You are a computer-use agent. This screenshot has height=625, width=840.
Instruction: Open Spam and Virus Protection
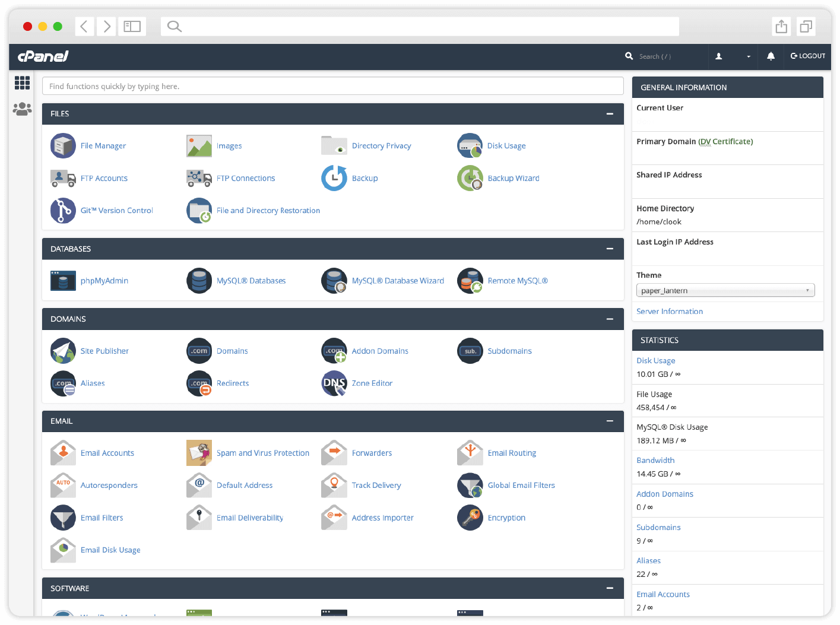pyautogui.click(x=199, y=453)
